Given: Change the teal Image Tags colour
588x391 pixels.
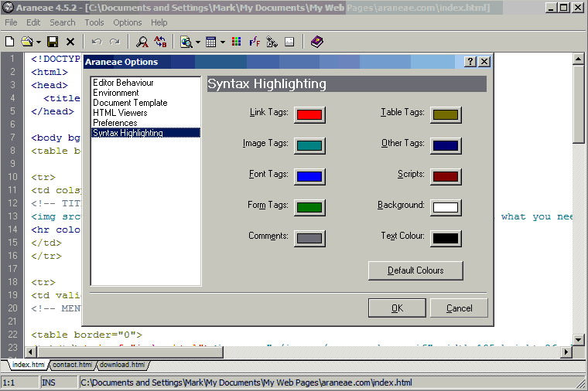Looking at the screenshot, I should [309, 146].
